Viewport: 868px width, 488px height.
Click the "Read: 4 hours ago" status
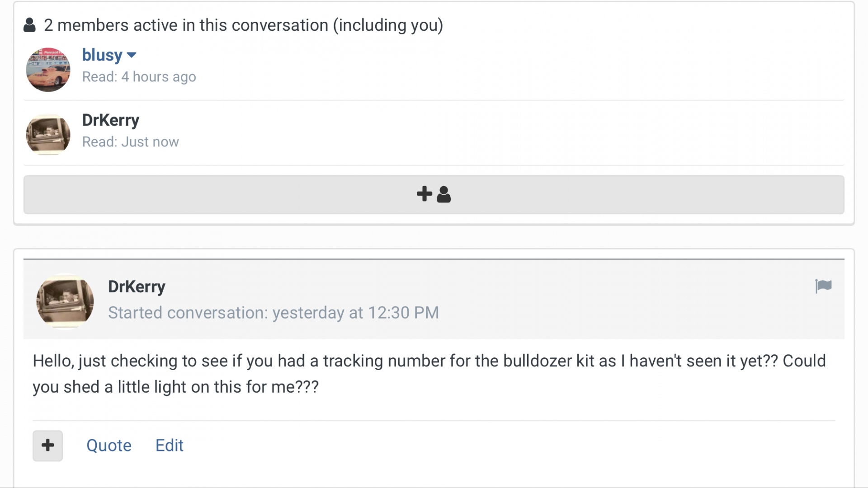coord(139,77)
